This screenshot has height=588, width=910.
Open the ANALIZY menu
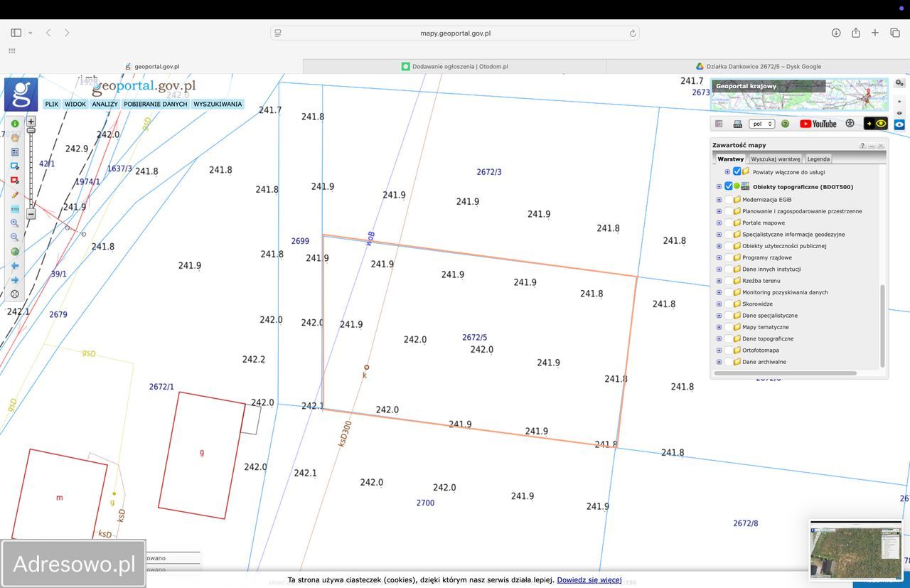(x=105, y=105)
